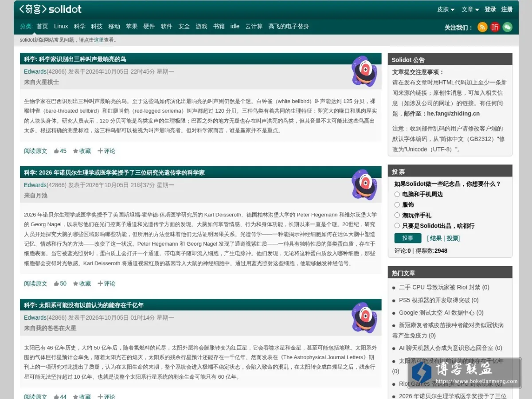Open article title 太阳系可能没有以前认为的能存在千亿年
The width and height of the screenshot is (532, 399).
tap(91, 305)
